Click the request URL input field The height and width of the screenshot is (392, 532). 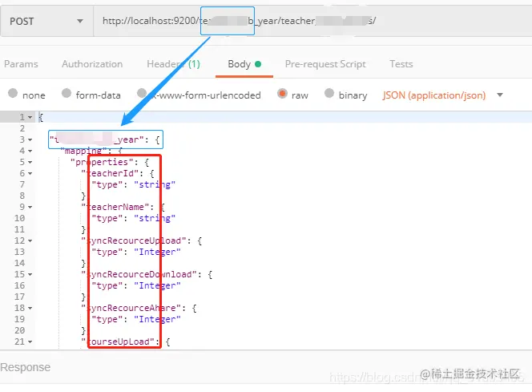pyautogui.click(x=312, y=22)
